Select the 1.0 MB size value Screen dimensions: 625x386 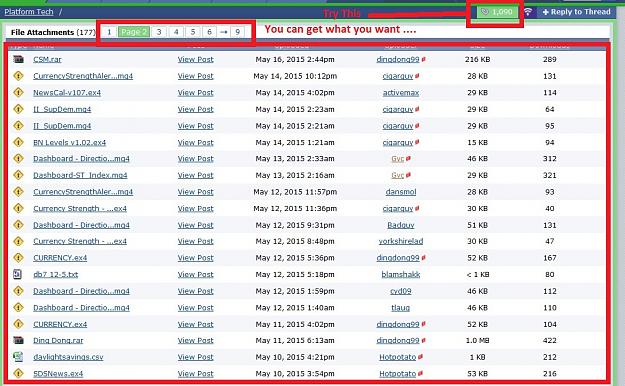478,341
